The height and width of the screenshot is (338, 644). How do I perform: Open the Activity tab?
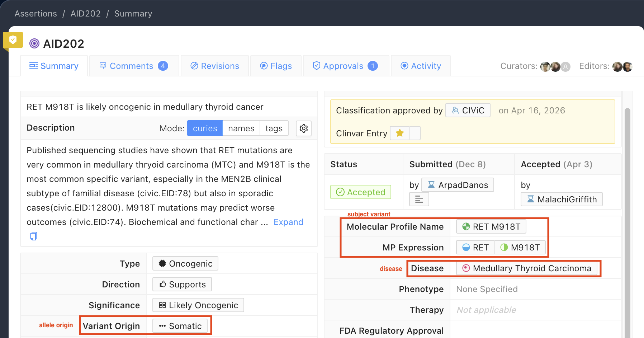(x=421, y=66)
